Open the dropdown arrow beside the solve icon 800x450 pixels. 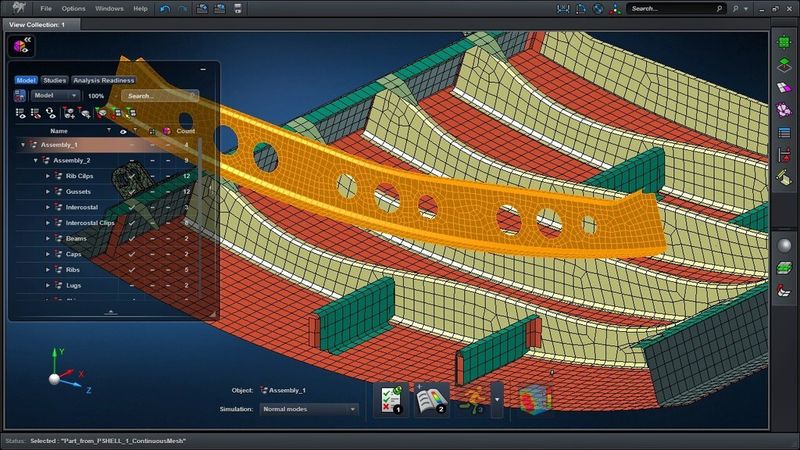point(497,400)
